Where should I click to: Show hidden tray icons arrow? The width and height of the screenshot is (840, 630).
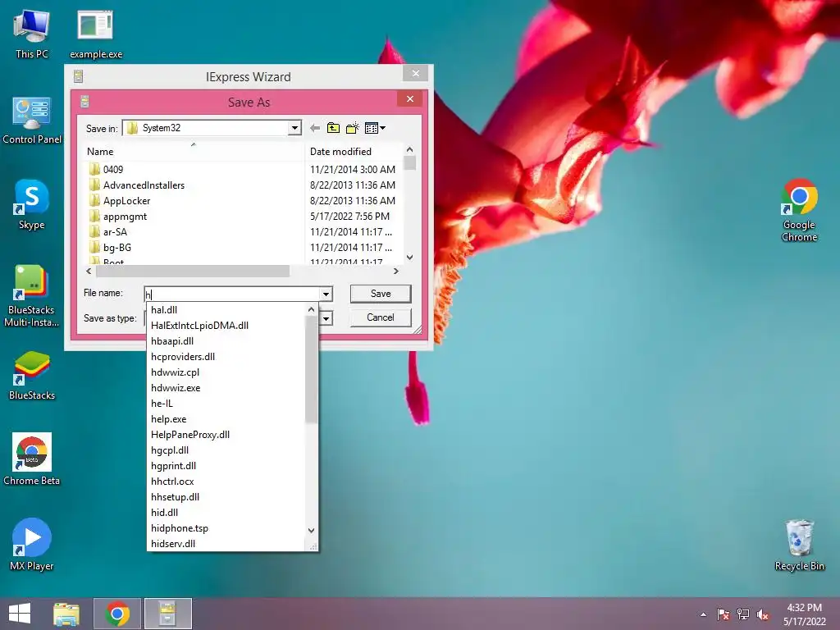click(703, 614)
